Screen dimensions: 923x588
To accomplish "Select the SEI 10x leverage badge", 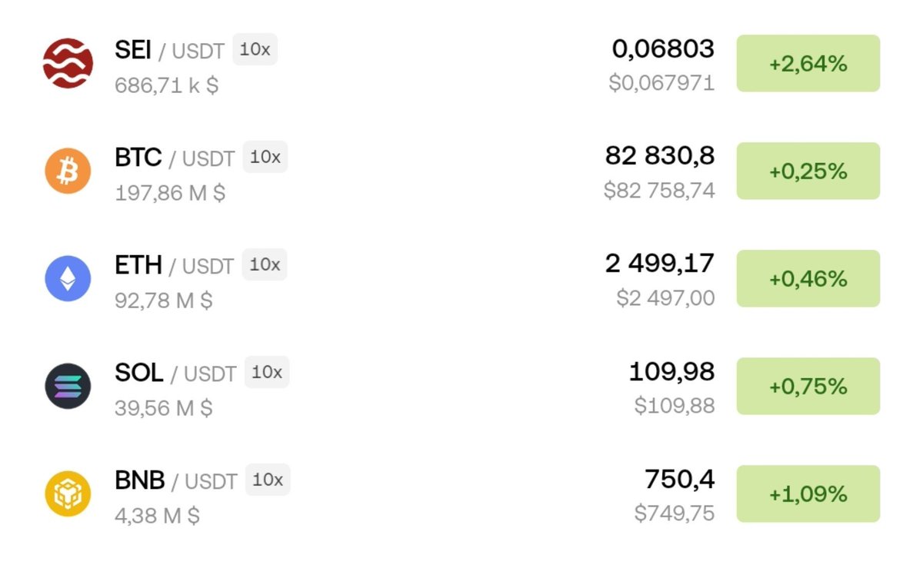I will click(x=255, y=49).
